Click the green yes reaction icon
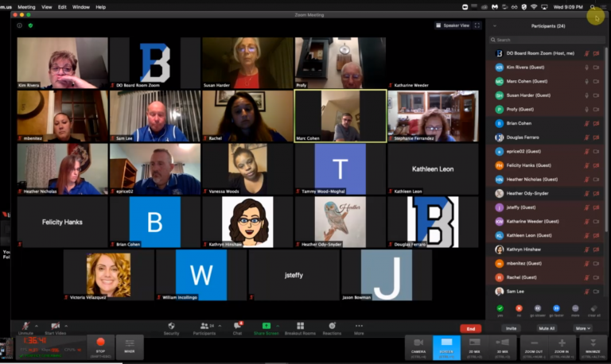Screen dimensions: 611x364 (500, 308)
